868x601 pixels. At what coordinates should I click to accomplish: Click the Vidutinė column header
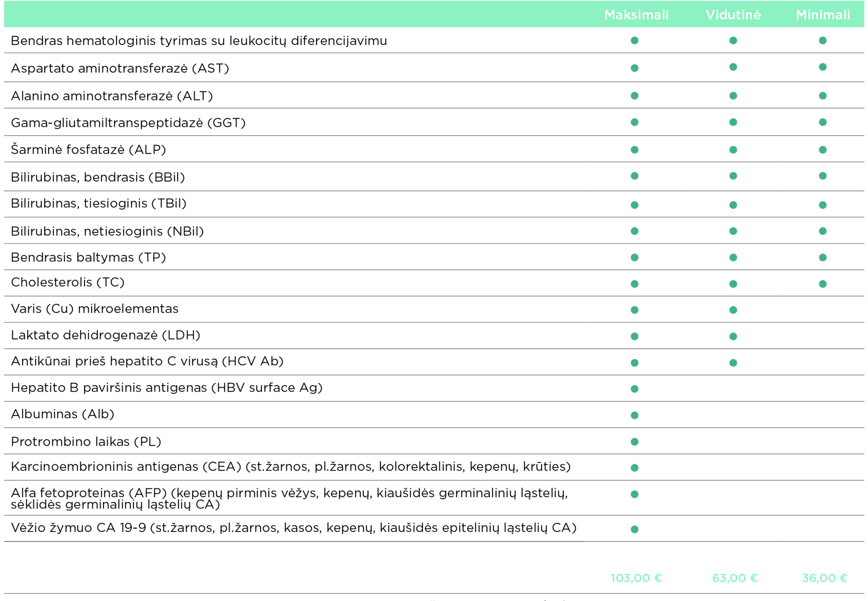point(733,15)
